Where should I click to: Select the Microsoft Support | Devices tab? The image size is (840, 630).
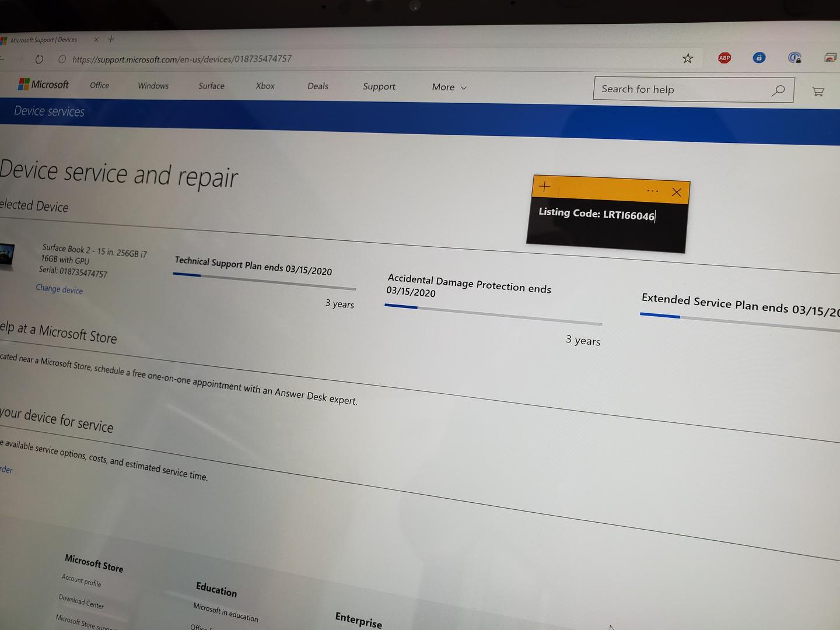(44, 40)
